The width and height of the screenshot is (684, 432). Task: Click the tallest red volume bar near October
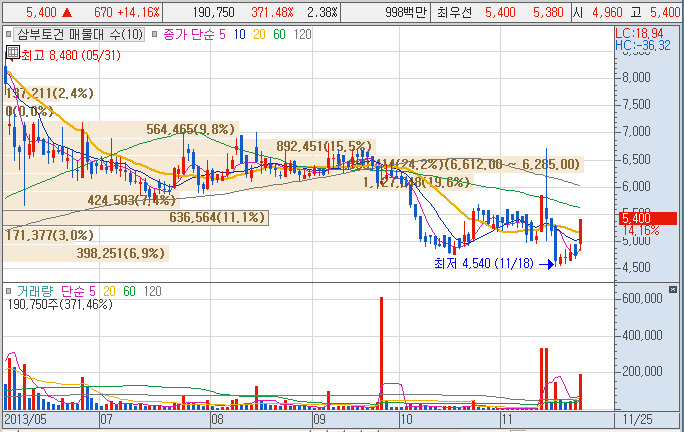click(381, 353)
